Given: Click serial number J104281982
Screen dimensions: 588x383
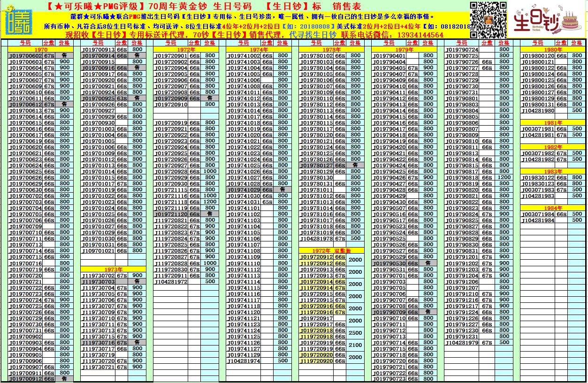Looking at the screenshot, I should [538, 159].
